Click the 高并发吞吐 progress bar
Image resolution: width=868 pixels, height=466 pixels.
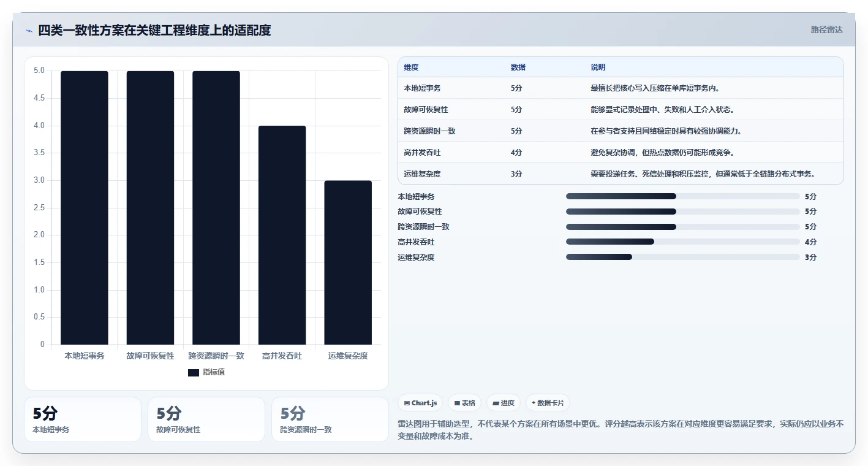pyautogui.click(x=683, y=242)
